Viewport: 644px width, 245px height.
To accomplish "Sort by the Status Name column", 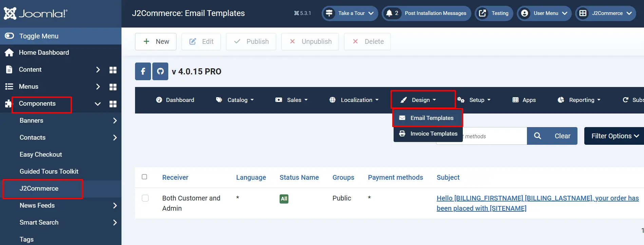I will tap(299, 177).
